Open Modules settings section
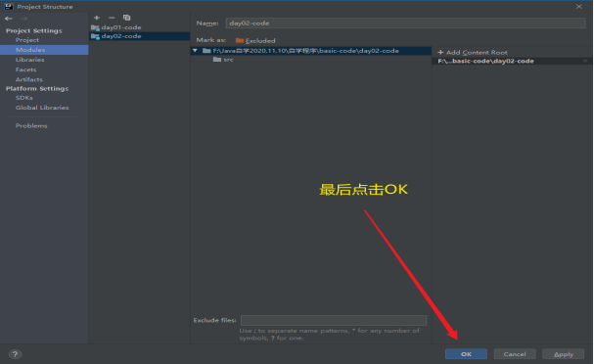This screenshot has width=594, height=364. [x=44, y=50]
